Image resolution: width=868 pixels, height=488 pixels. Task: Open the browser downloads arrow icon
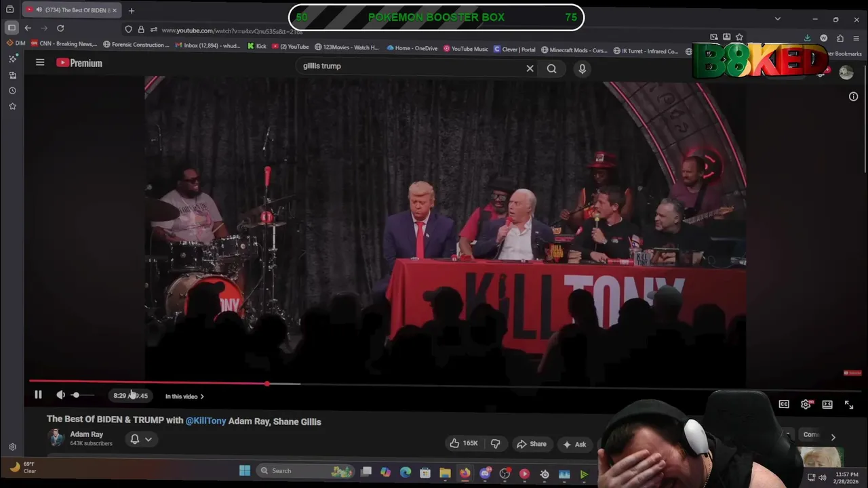tap(807, 38)
